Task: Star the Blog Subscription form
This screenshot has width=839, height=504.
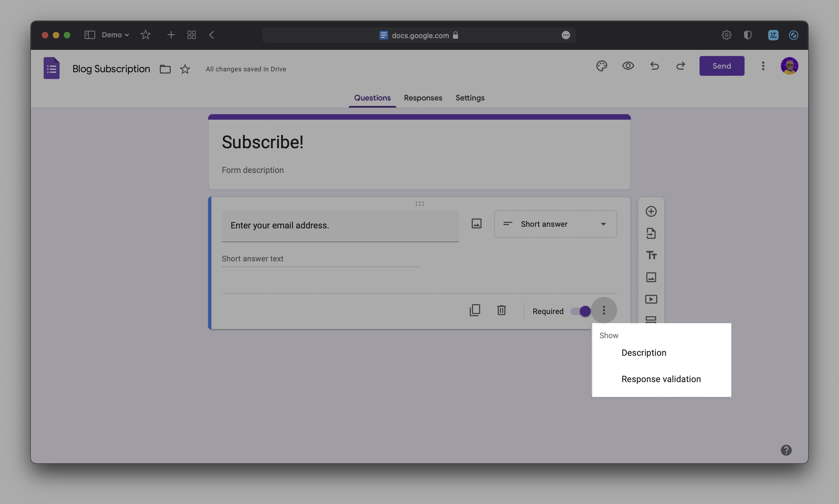Action: pyautogui.click(x=185, y=69)
